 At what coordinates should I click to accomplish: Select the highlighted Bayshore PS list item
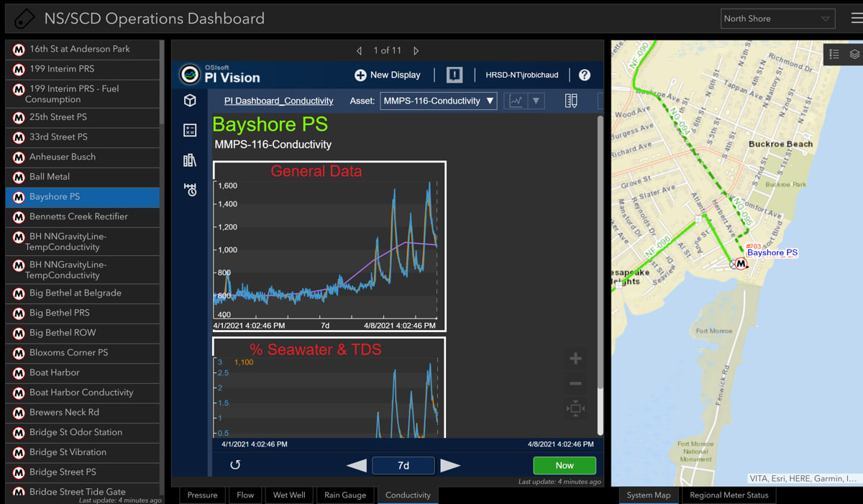pyautogui.click(x=83, y=197)
